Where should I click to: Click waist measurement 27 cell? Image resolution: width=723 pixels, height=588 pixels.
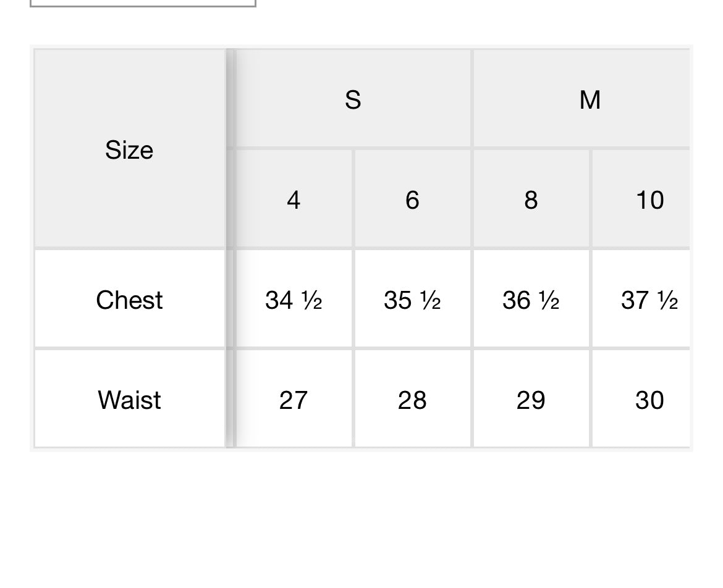click(294, 400)
